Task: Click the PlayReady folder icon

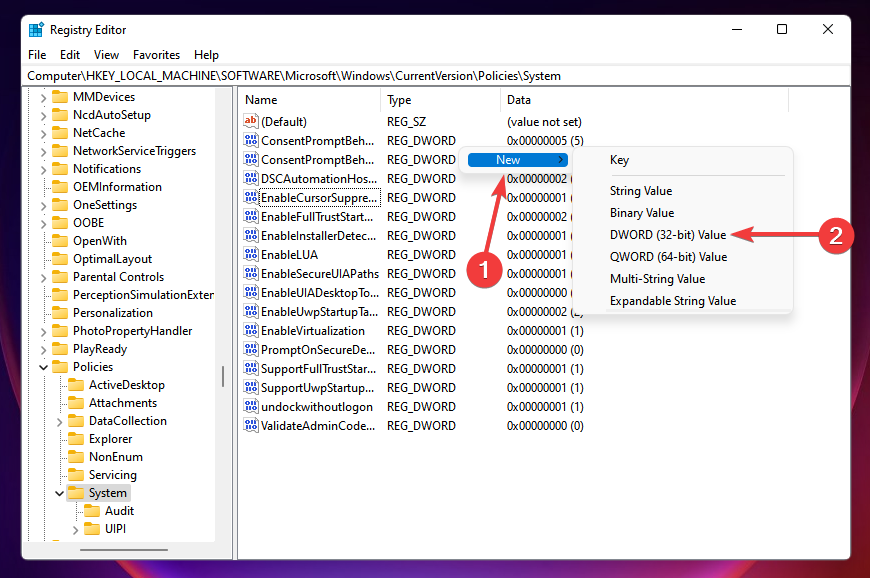Action: pos(60,349)
